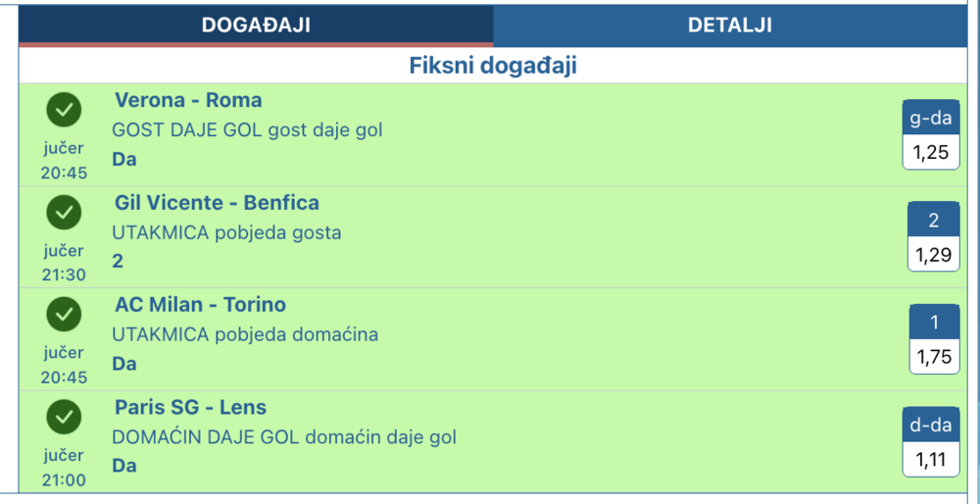Screen dimensions: 980x504
Task: Click the Fiksni događaji section header
Action: [493, 66]
